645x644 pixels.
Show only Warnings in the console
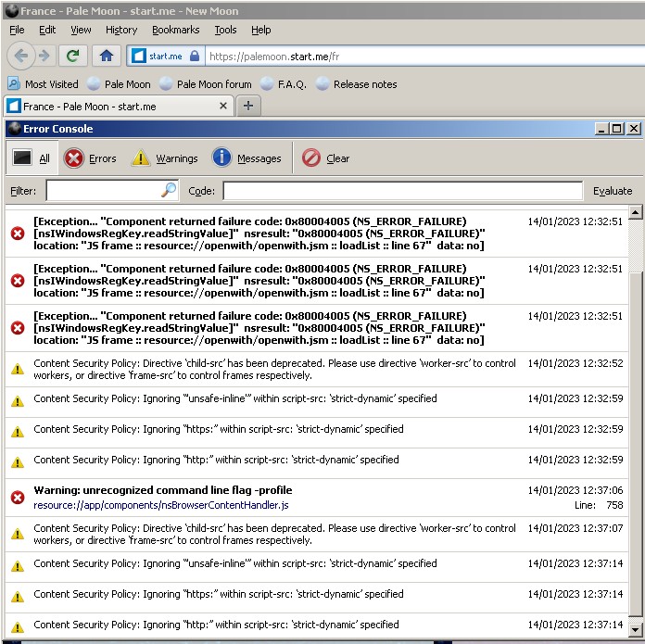click(x=165, y=158)
